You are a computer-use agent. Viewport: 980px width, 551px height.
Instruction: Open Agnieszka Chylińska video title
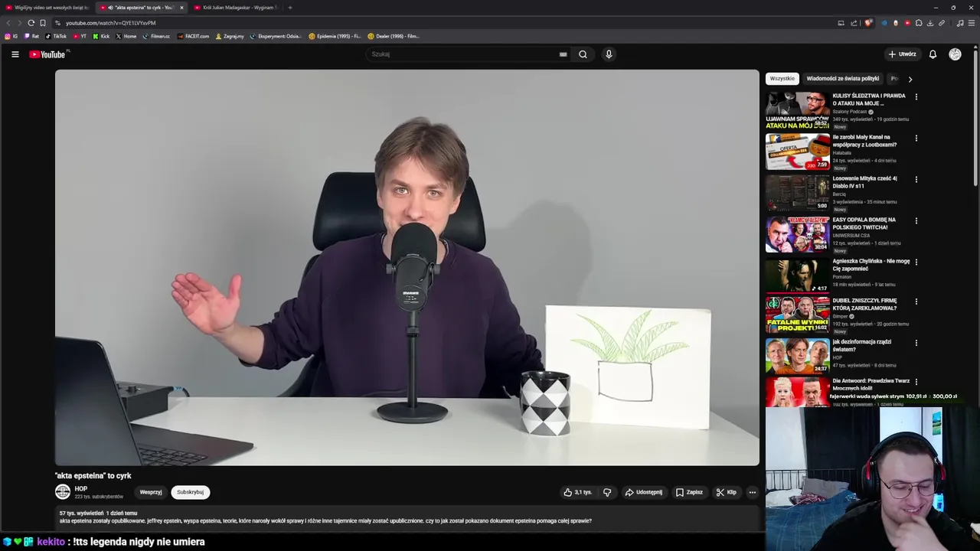tap(871, 265)
